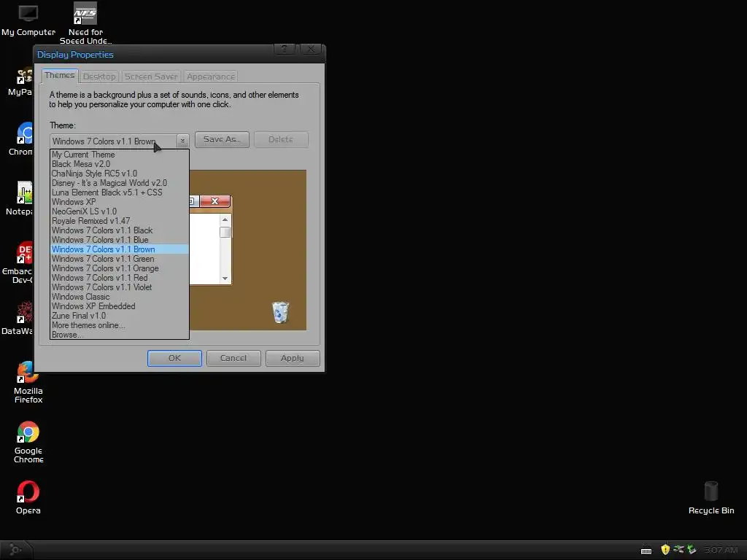Collapse the Theme dropdown arrow

(x=182, y=141)
